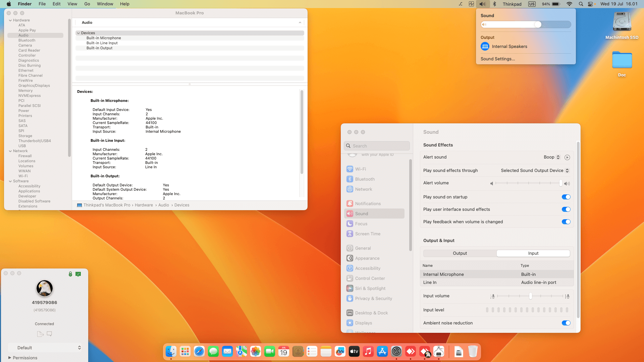Open the File menu
This screenshot has height=362, width=644.
pos(42,4)
